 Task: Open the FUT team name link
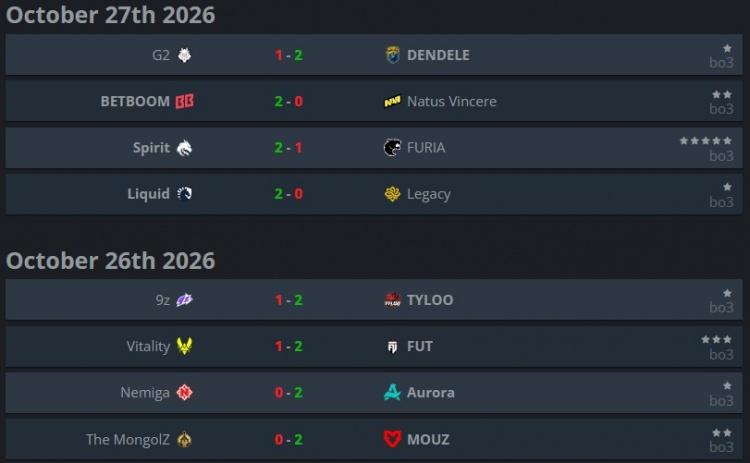point(420,346)
